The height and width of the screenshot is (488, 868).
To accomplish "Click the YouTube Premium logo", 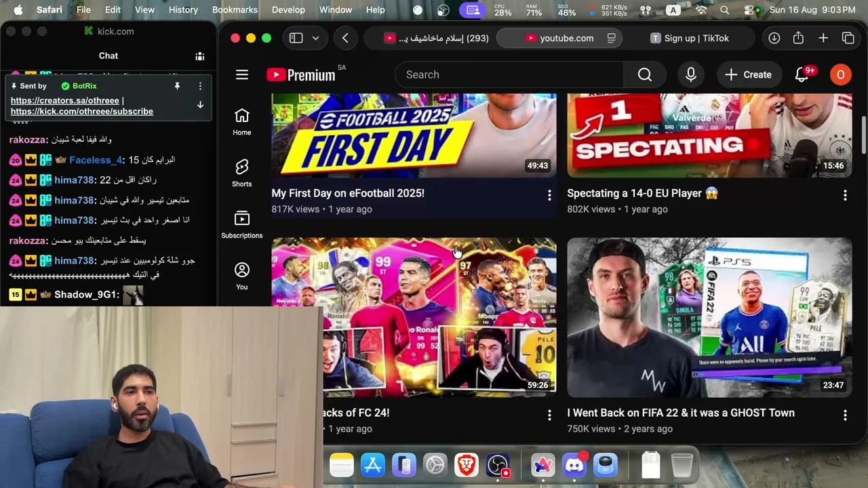I will click(300, 75).
